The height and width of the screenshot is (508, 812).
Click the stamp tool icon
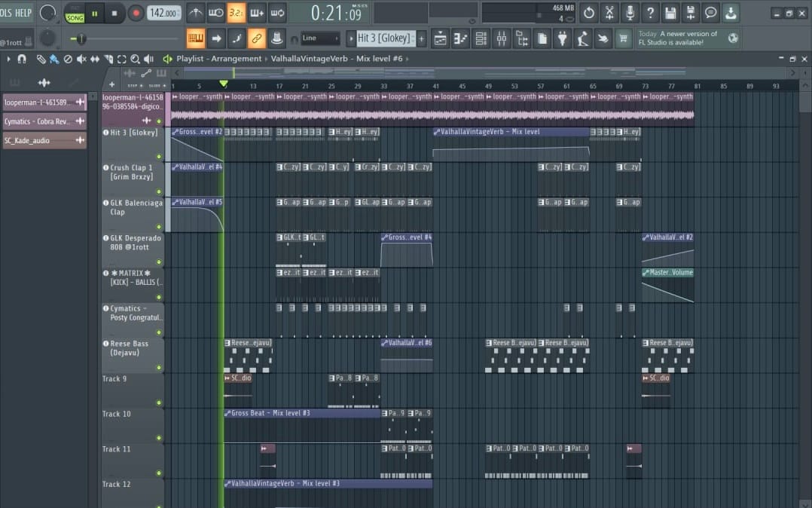point(277,38)
